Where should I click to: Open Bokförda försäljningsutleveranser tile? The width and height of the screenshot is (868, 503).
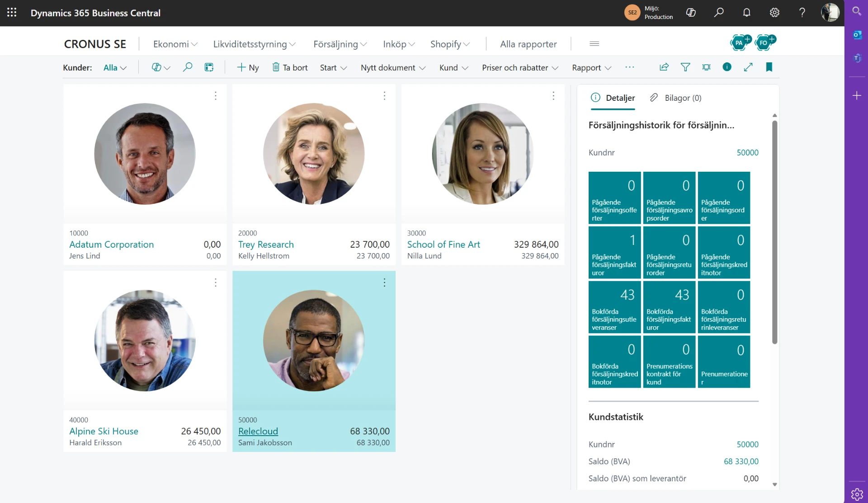pyautogui.click(x=614, y=307)
